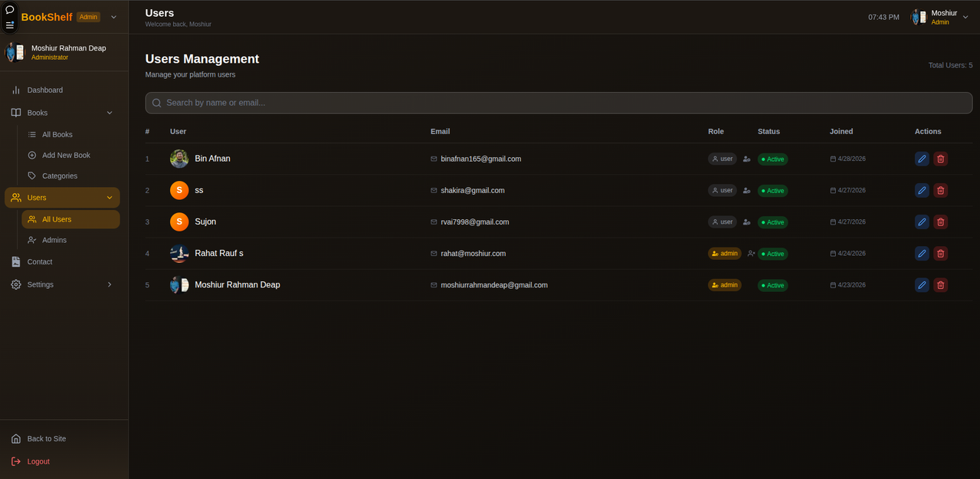The image size is (980, 479).
Task: Open the BookShelf Admin dropdown chevron
Action: (x=113, y=17)
